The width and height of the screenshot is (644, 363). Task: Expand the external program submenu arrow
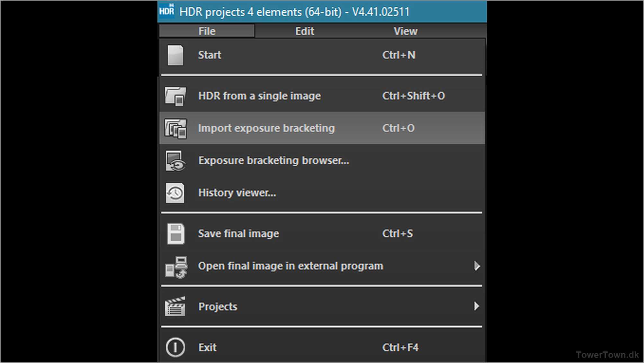pos(477,266)
